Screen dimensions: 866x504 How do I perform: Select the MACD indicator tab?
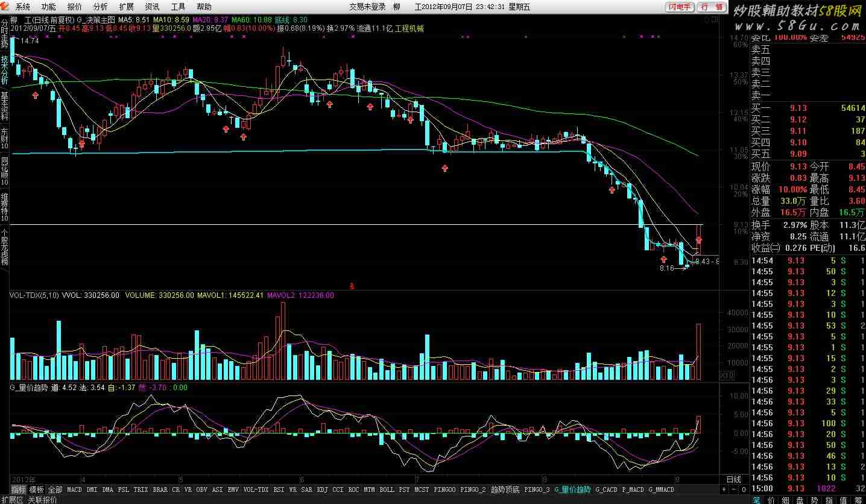pyautogui.click(x=74, y=490)
